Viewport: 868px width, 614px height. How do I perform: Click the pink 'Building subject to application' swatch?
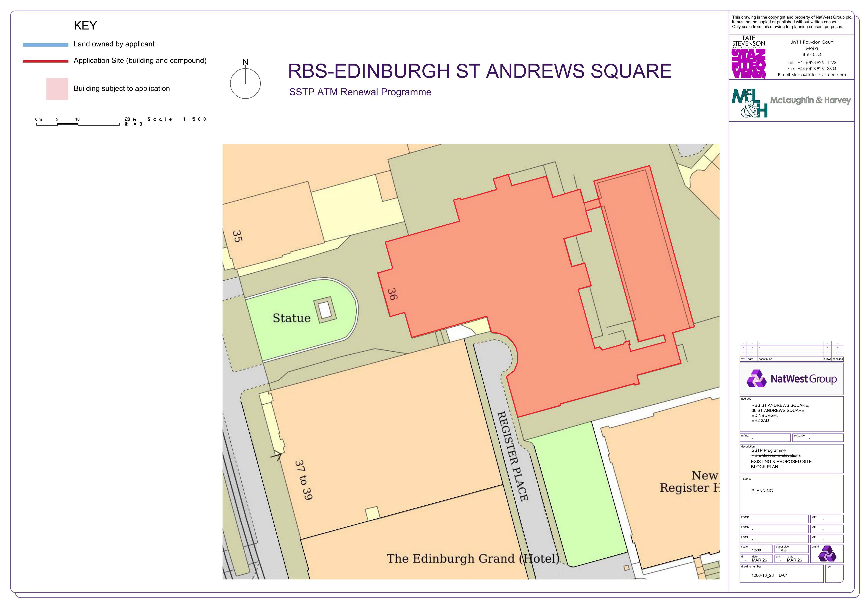[x=57, y=89]
